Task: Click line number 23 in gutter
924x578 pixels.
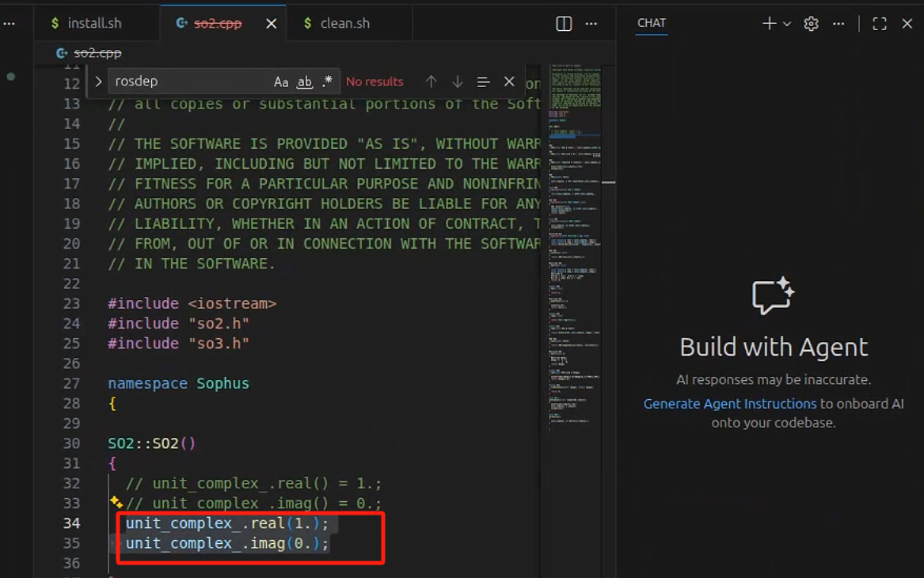Action: 71,303
